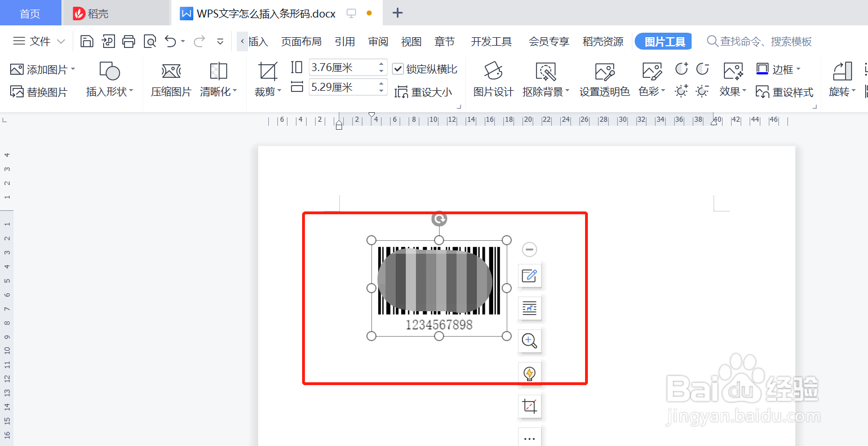Click the rotate handle above the barcode
The height and width of the screenshot is (446, 868).
point(439,219)
